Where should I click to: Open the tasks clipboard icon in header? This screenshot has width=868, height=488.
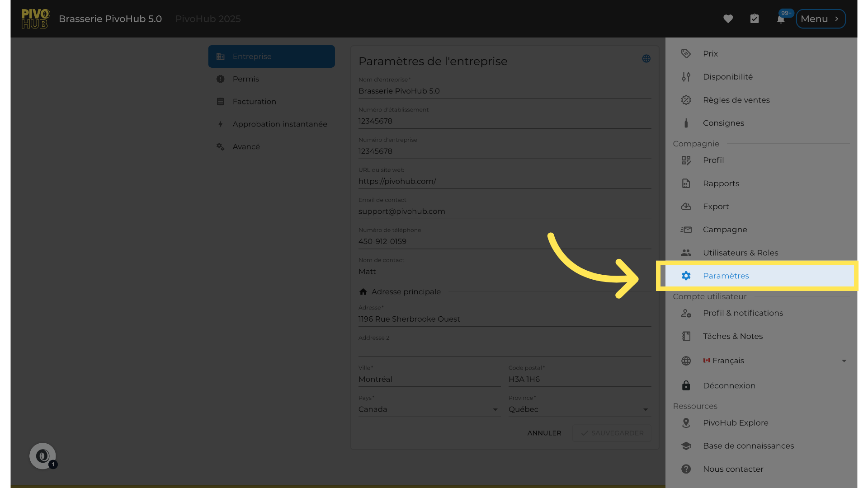pyautogui.click(x=754, y=19)
